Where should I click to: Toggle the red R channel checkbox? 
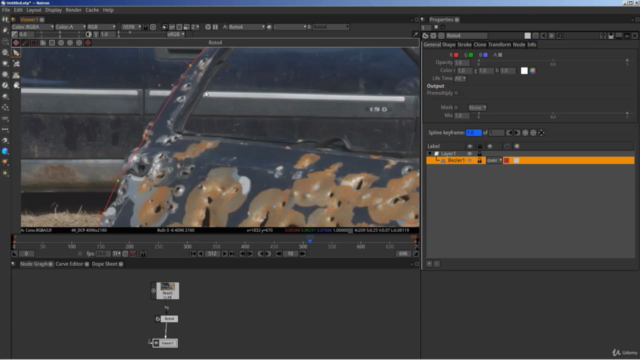pyautogui.click(x=456, y=55)
